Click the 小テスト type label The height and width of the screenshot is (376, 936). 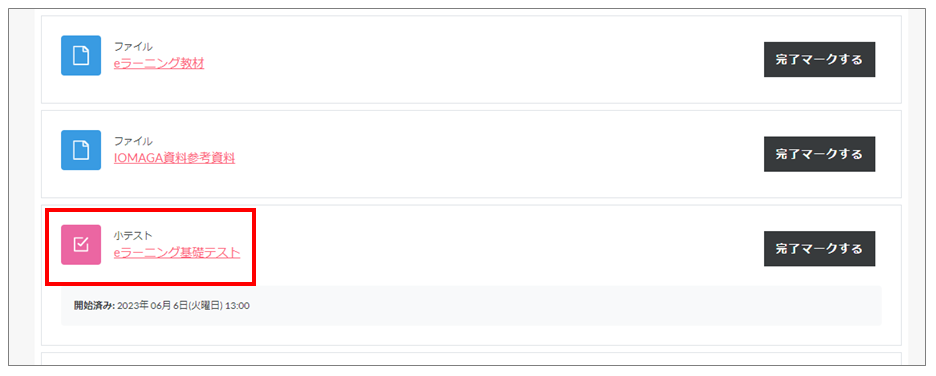[133, 236]
